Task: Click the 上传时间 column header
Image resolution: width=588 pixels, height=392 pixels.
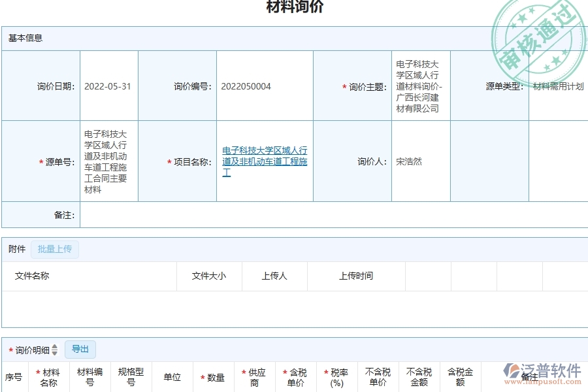Action: pos(355,276)
